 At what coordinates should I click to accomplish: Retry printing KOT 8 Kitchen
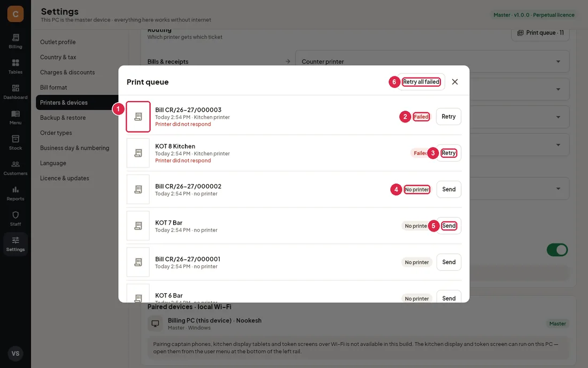pyautogui.click(x=448, y=153)
